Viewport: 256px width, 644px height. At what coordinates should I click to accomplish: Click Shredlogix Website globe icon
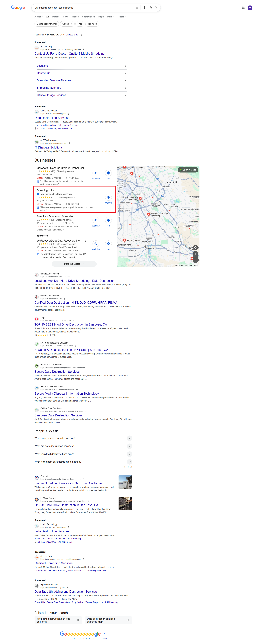[x=108, y=197]
